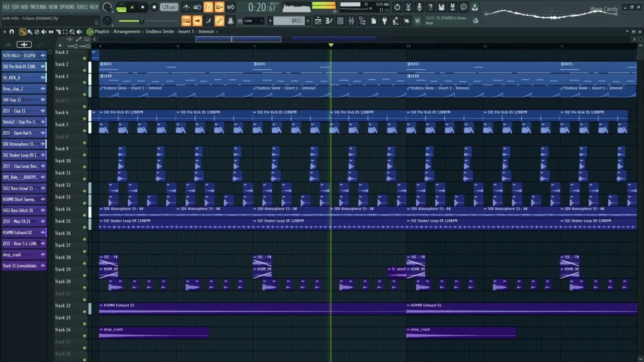Open the Browser panel icon

pos(362,21)
